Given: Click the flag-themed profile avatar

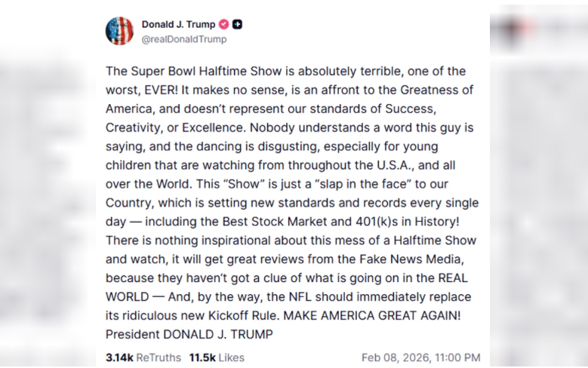Looking at the screenshot, I should (119, 31).
